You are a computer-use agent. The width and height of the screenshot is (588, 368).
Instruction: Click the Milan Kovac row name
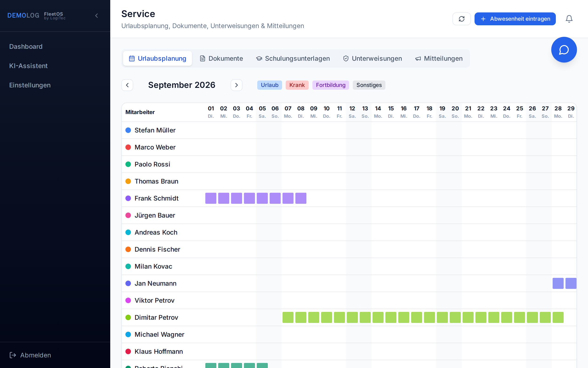[153, 267]
